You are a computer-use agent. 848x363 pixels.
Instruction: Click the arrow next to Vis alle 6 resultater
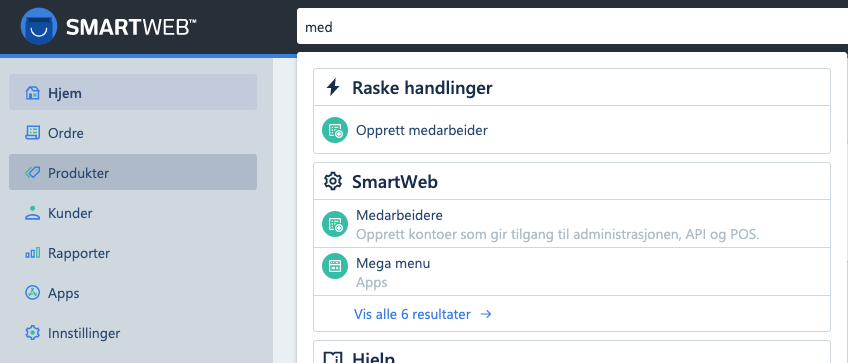click(x=486, y=314)
